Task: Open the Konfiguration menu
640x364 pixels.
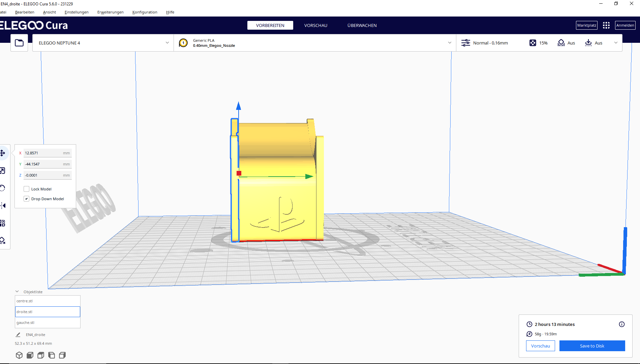Action: 145,12
